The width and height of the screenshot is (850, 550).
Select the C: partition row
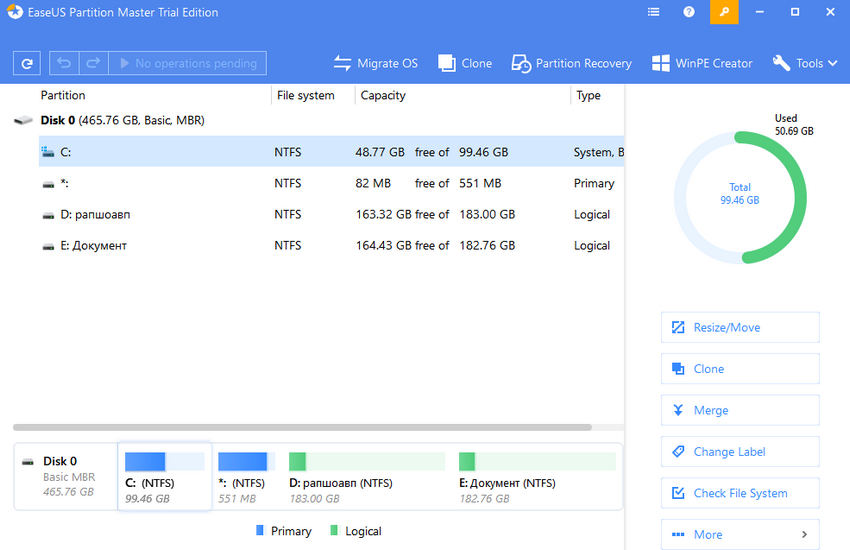pyautogui.click(x=331, y=152)
